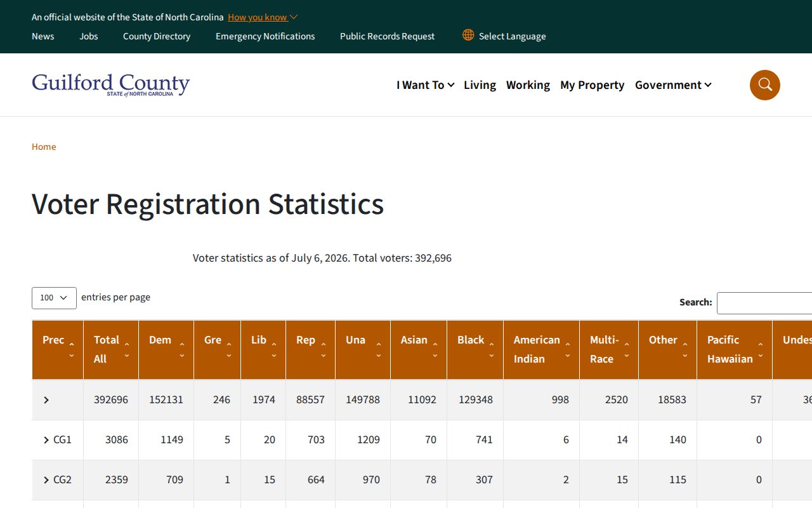Viewport: 812px width, 508px height.
Task: Sort by Una column arrows
Action: click(379, 350)
